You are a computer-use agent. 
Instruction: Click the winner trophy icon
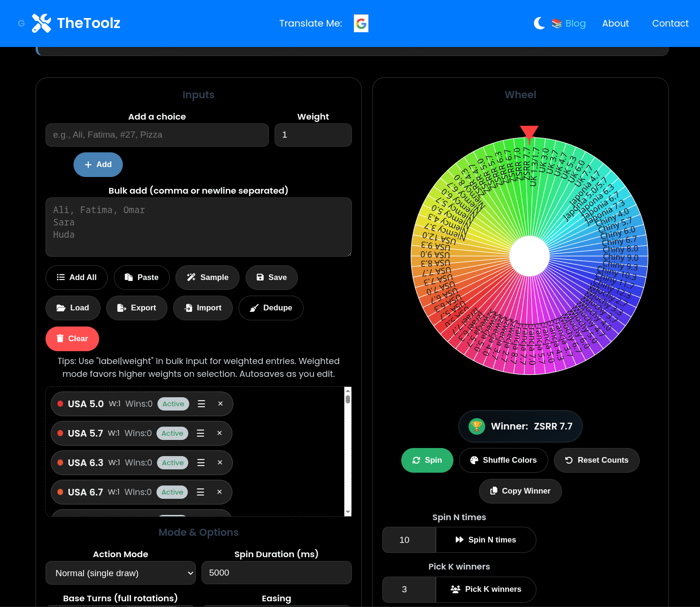[477, 426]
